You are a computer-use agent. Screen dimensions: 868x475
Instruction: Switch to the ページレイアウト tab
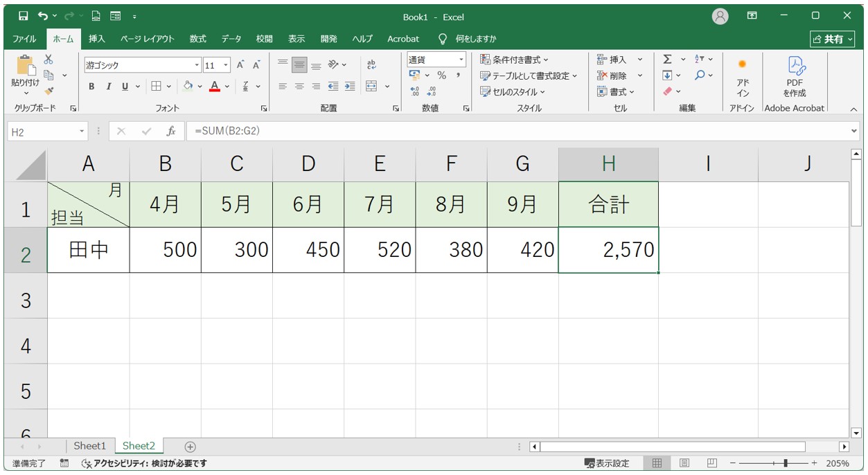(x=148, y=39)
